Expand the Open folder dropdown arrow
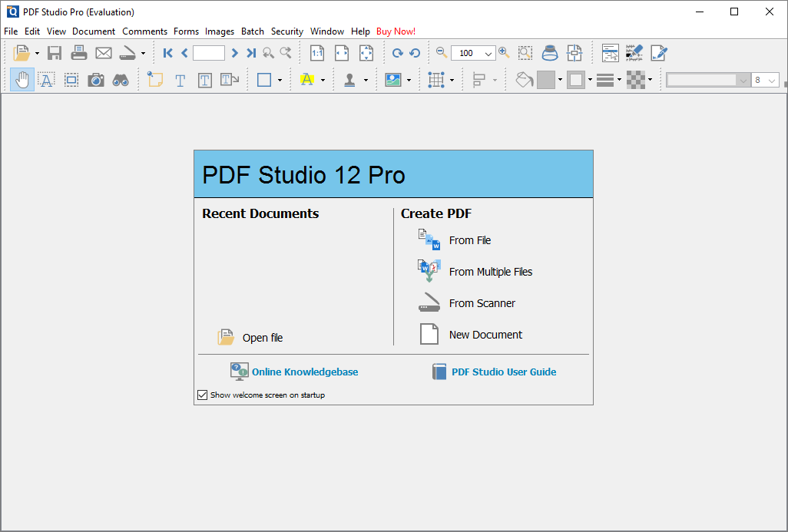This screenshot has width=788, height=532. [37, 53]
